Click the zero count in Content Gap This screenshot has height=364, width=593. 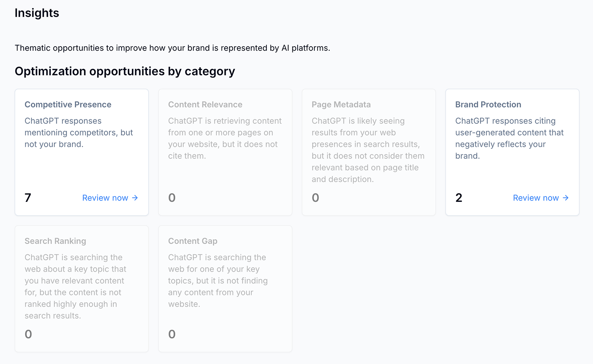click(x=172, y=334)
